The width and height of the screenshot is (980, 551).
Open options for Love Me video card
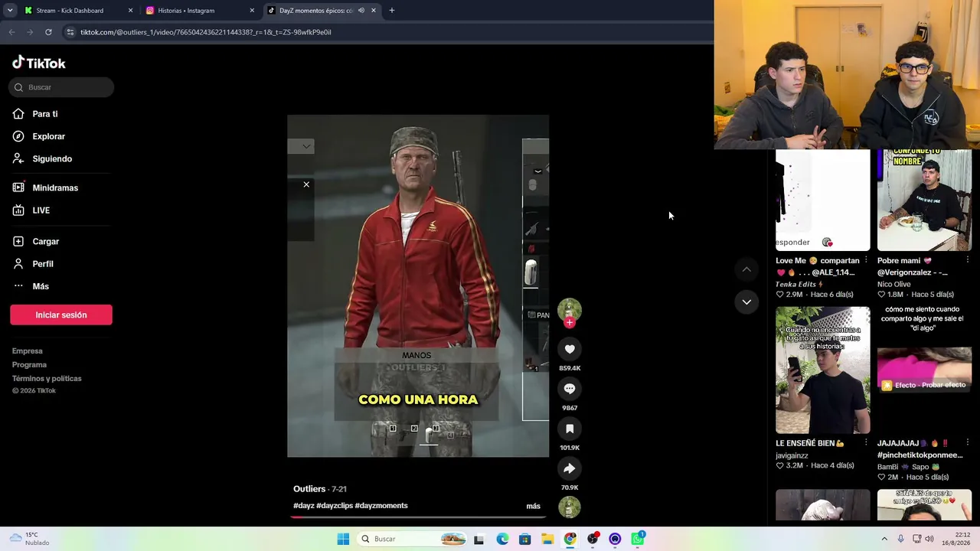point(866,260)
